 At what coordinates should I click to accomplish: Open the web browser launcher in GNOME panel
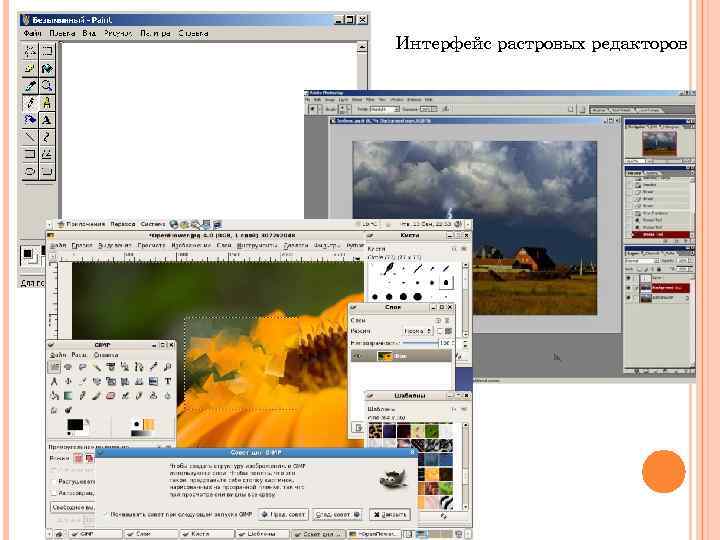pos(174,224)
